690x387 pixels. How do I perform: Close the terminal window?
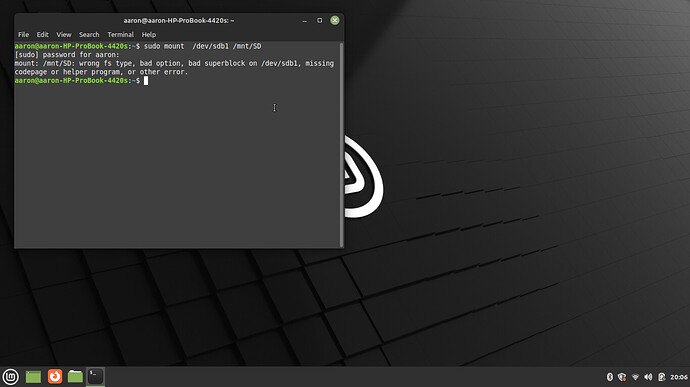coord(335,20)
